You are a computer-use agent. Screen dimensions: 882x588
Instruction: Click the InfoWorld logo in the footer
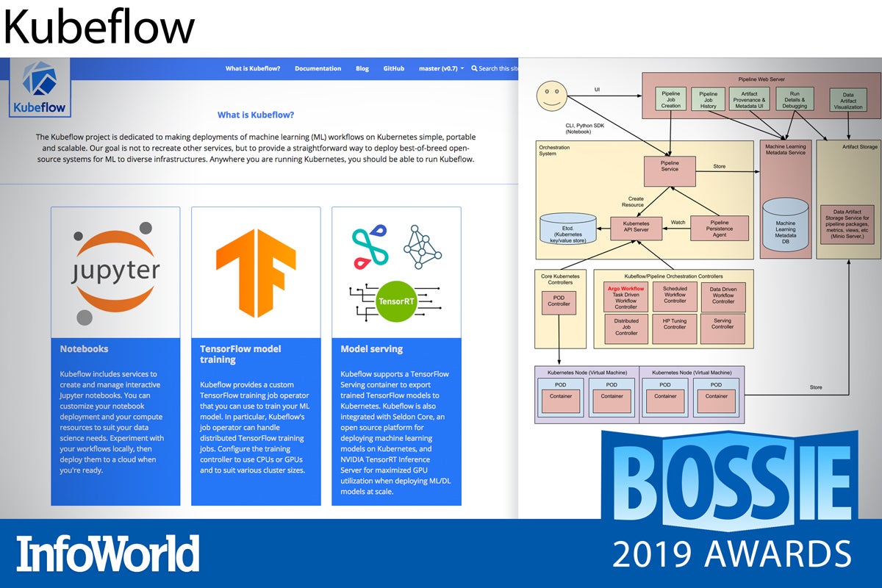coord(108,553)
